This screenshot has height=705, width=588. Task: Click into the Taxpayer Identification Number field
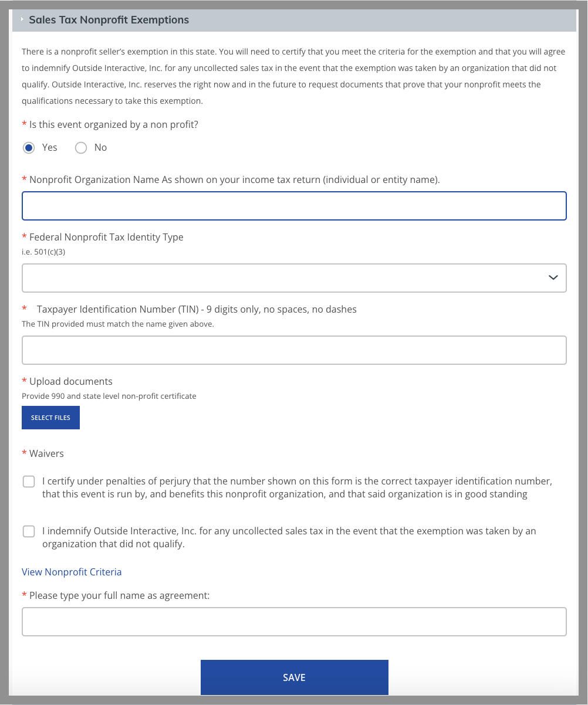coord(294,350)
